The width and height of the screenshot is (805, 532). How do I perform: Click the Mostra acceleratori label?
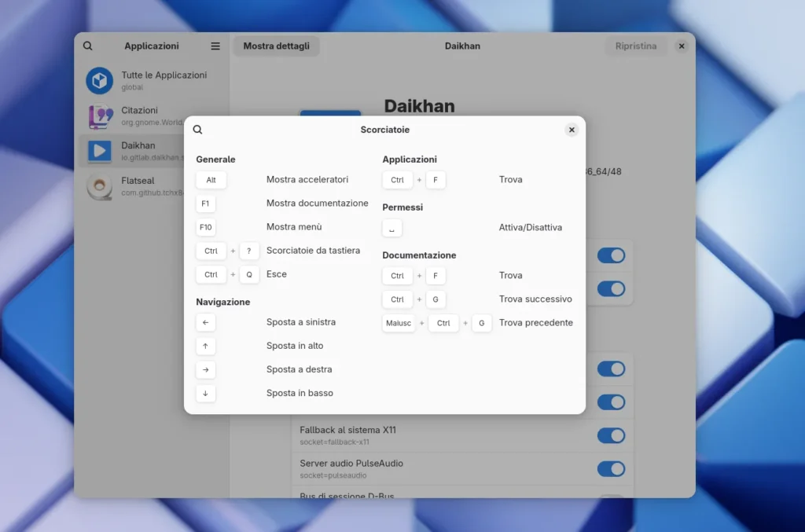click(307, 179)
